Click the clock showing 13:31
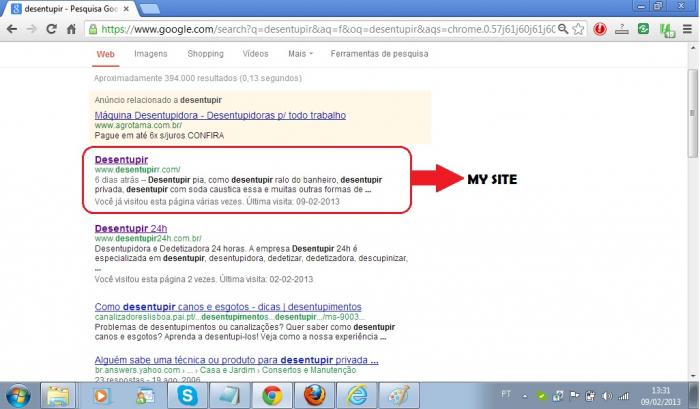Viewport: 700px width, 409px height. coord(660,390)
